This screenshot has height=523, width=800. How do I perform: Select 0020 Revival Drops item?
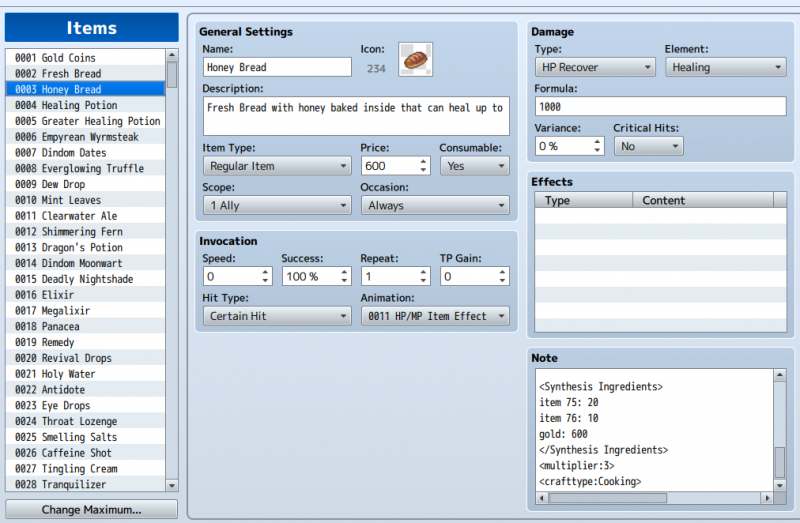(85, 358)
